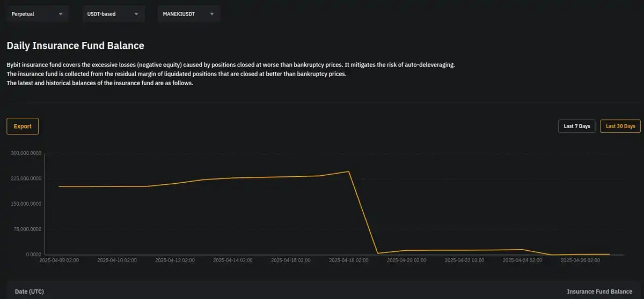Click the Perpetual dropdown arrow icon
644x299 pixels.
(x=60, y=14)
